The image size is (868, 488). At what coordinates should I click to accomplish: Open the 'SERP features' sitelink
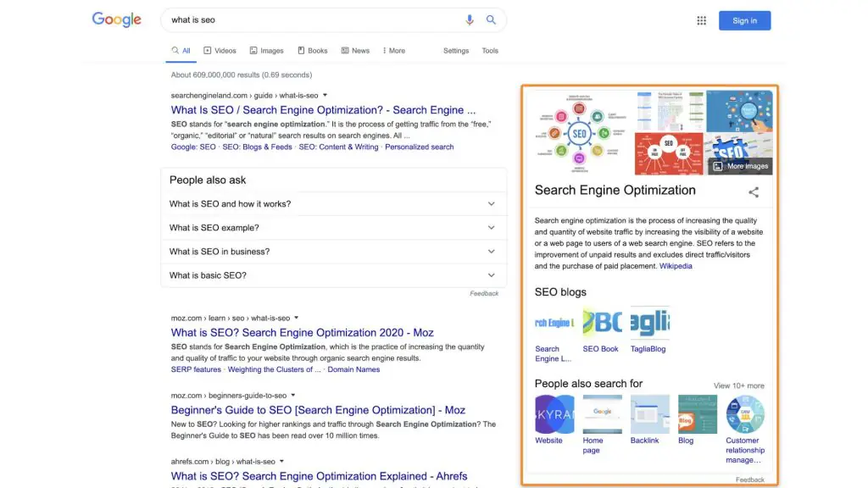pyautogui.click(x=196, y=369)
